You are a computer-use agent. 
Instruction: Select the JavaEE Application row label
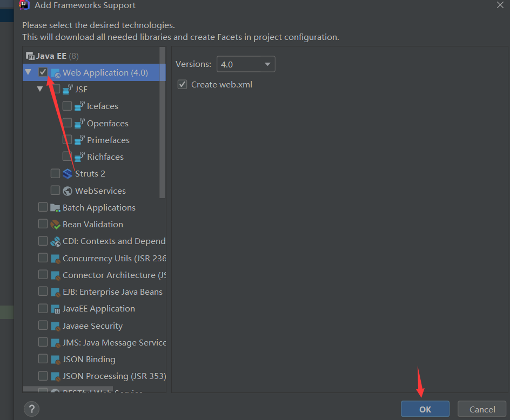pos(99,309)
